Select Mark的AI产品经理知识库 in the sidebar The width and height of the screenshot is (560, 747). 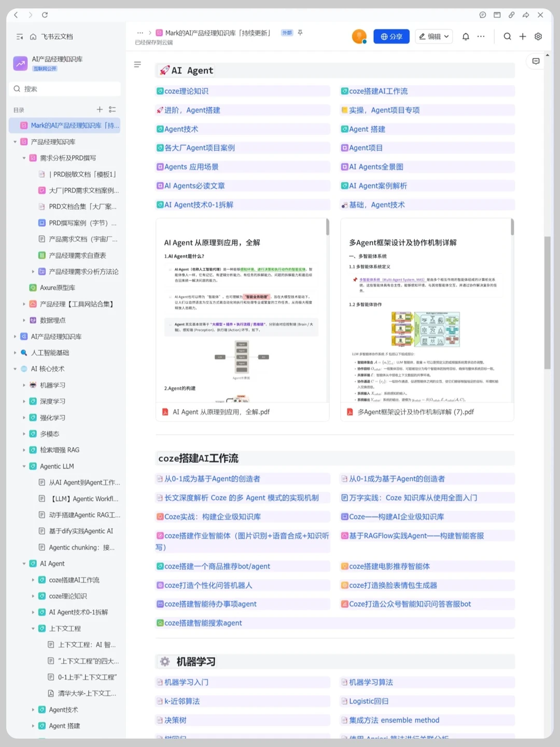tap(65, 125)
